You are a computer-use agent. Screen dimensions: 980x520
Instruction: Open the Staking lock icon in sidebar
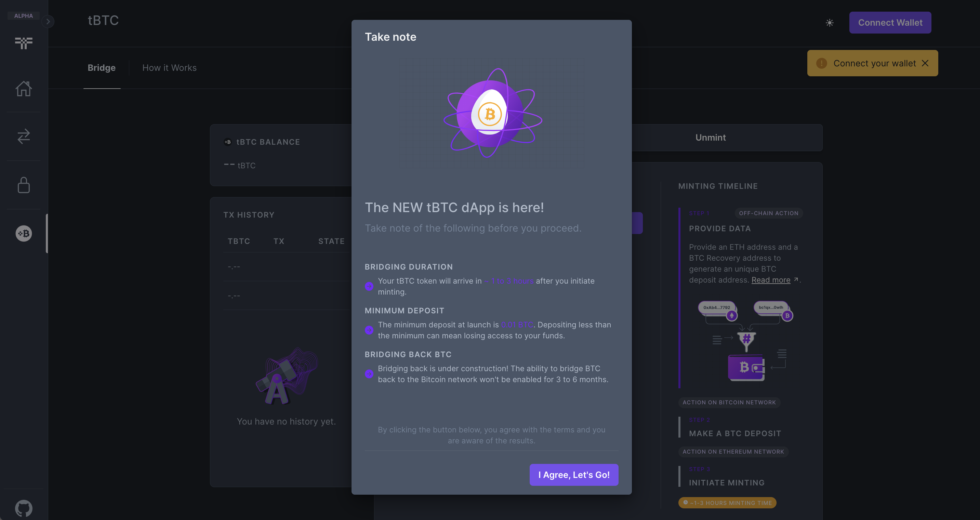click(24, 185)
